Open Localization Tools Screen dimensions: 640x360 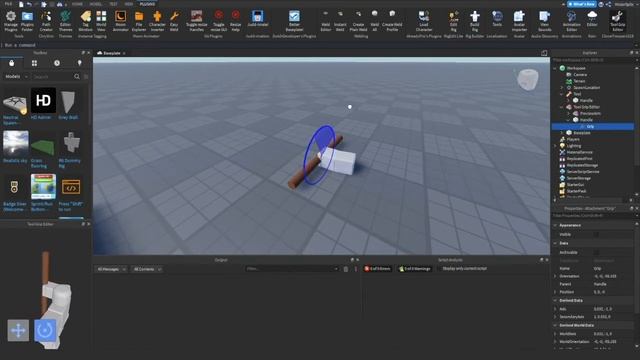point(497,19)
